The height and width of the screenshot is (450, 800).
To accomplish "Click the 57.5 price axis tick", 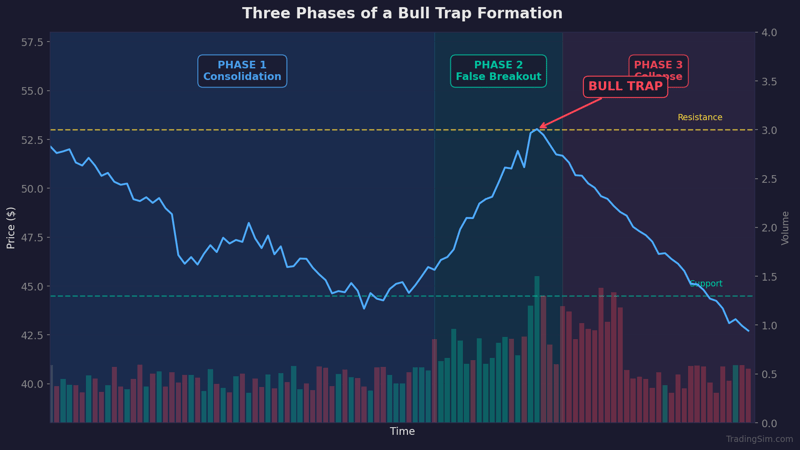I will click(x=33, y=42).
